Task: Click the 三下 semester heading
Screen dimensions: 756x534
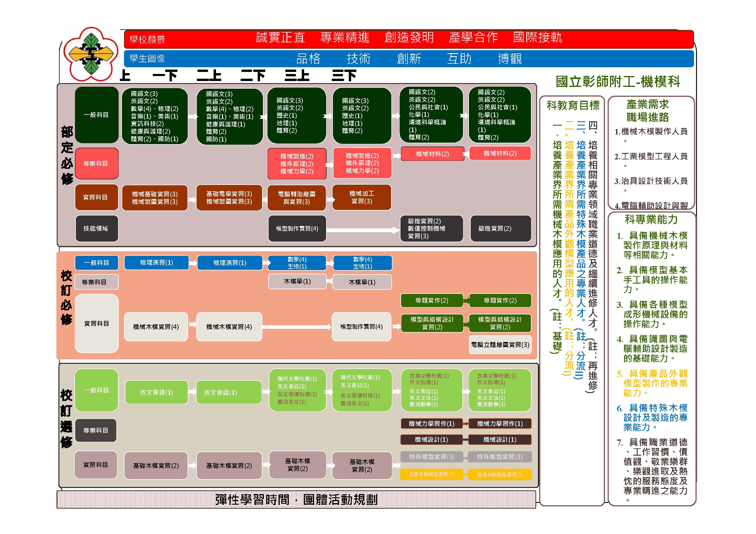Action: pos(344,76)
